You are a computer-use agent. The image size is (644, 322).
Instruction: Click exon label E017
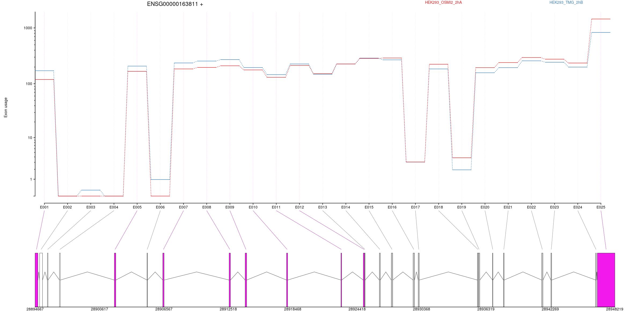coord(415,207)
